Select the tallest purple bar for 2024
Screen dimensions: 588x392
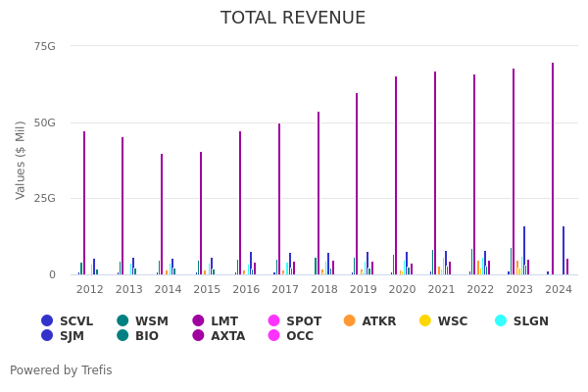pos(553,169)
